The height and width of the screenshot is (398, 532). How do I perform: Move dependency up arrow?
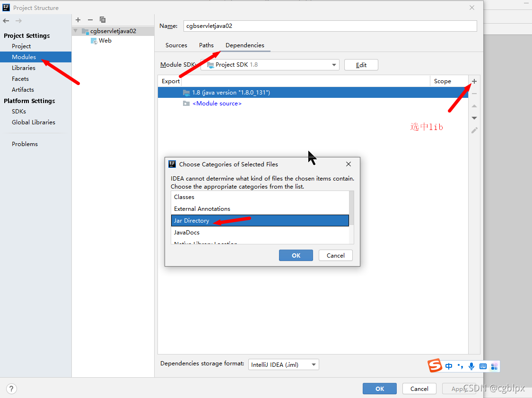474,106
